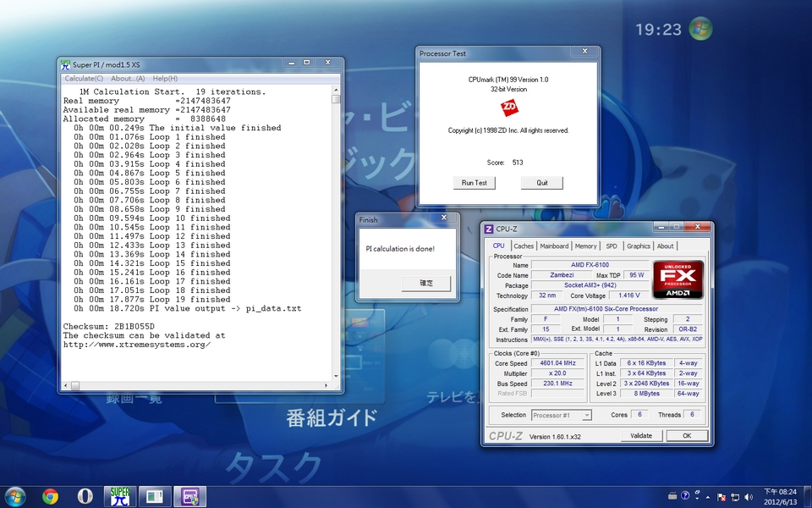The width and height of the screenshot is (812, 508).
Task: Open the Help(H) menu in Super PI
Action: tap(165, 78)
